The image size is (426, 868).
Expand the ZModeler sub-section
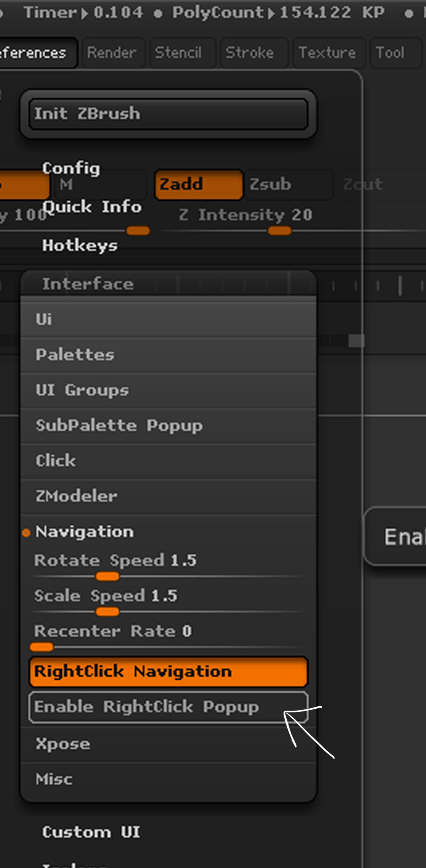pos(76,496)
